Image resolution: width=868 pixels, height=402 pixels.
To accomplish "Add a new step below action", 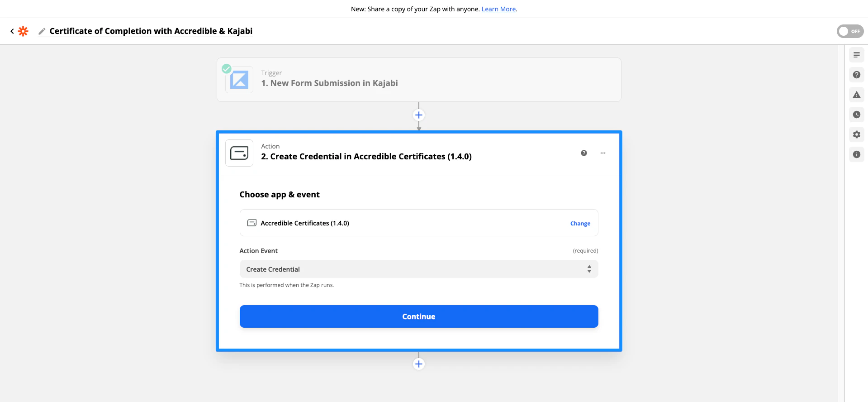I will (419, 364).
